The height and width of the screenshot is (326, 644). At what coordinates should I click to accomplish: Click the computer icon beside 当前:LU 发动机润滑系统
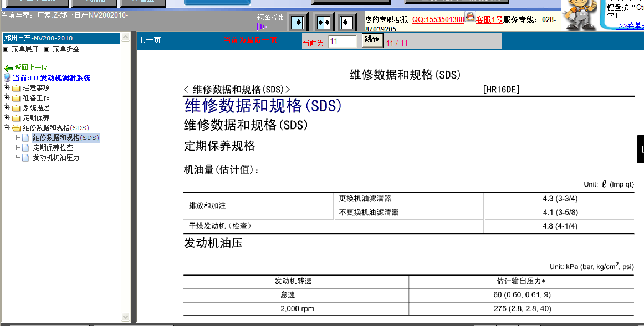pos(7,78)
